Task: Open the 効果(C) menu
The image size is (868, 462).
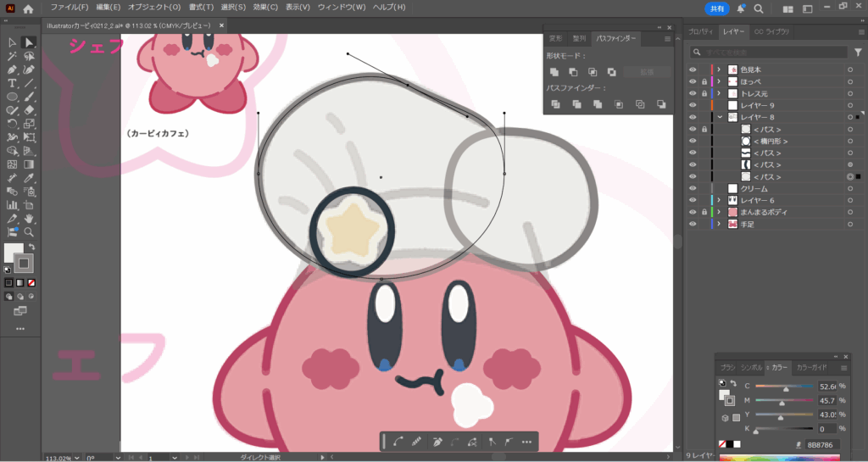Action: point(265,8)
